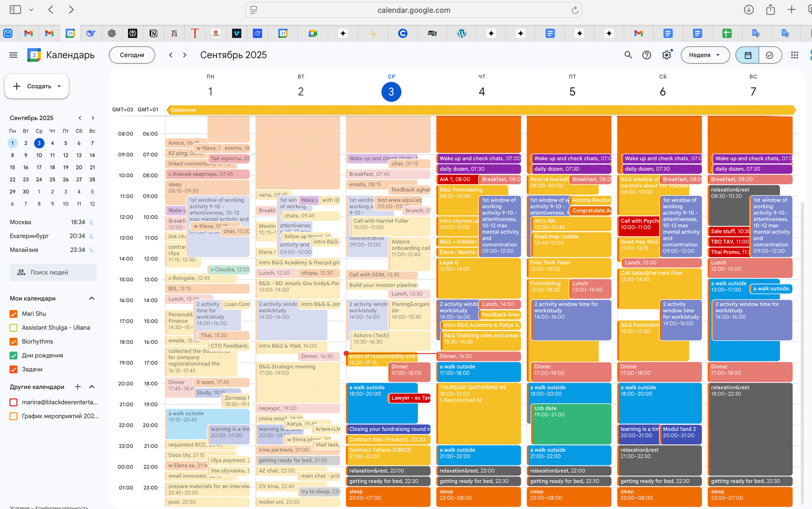Open the red Lawyer event
The height and width of the screenshot is (509, 812).
pos(410,398)
